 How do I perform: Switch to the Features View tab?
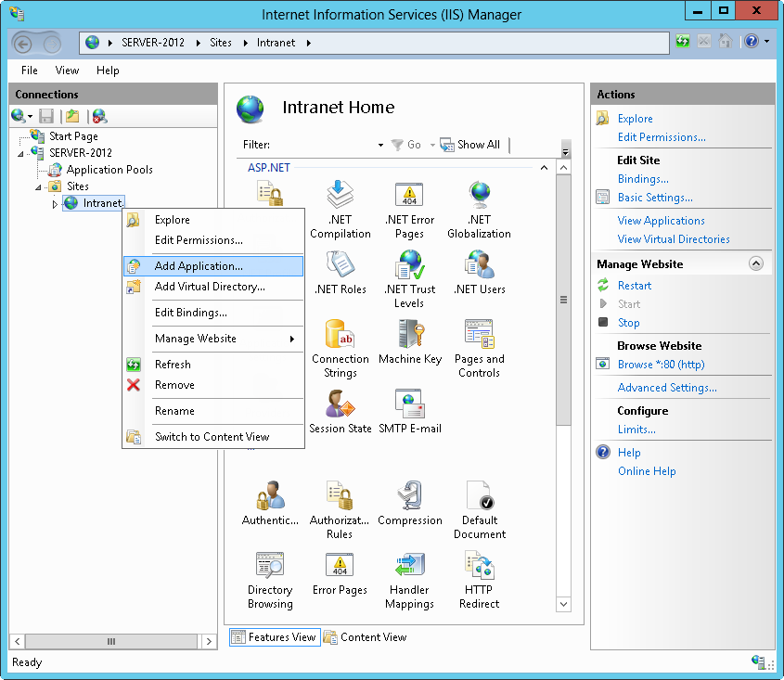pos(275,637)
